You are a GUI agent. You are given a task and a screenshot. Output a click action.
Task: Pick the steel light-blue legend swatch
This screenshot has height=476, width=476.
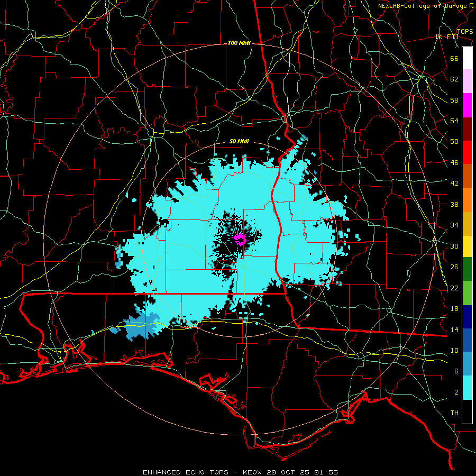(467, 364)
